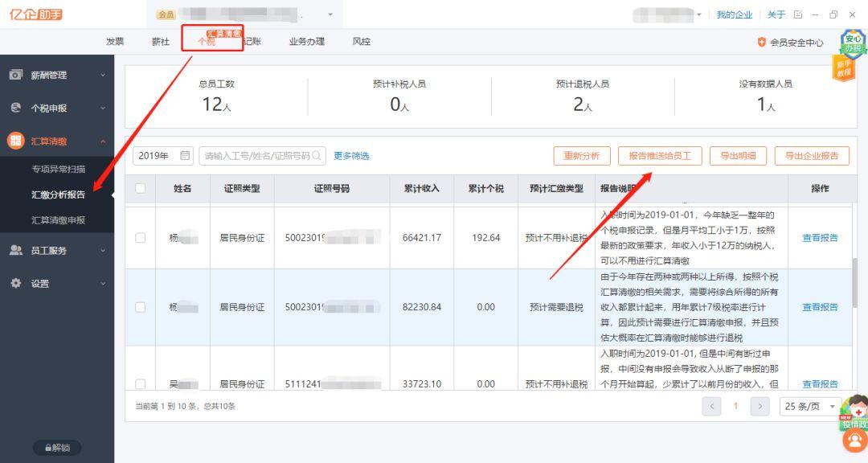
Task: Click the 汇算清缴 orange grid icon
Action: tap(15, 141)
